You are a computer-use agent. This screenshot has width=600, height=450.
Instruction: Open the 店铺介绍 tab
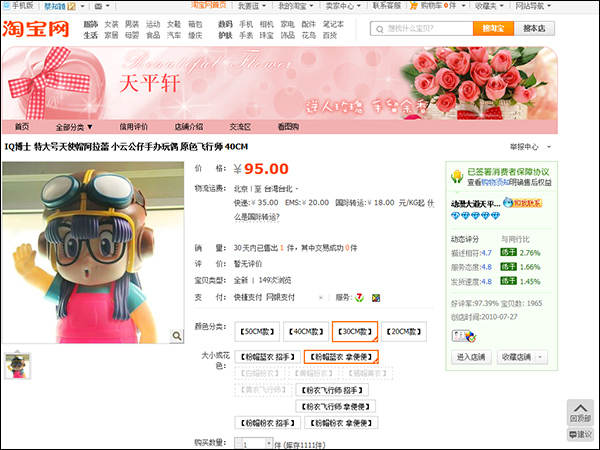point(189,127)
